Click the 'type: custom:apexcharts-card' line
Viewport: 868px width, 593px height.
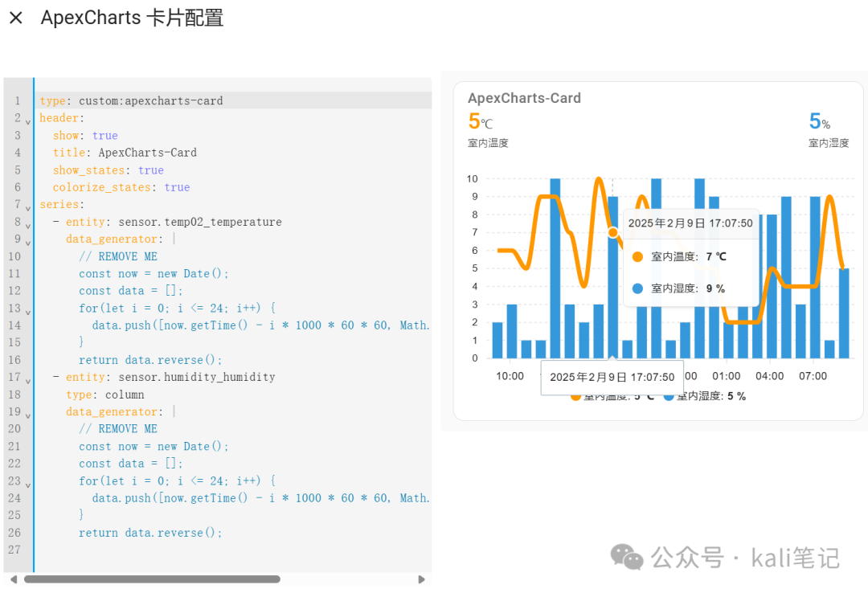[131, 100]
